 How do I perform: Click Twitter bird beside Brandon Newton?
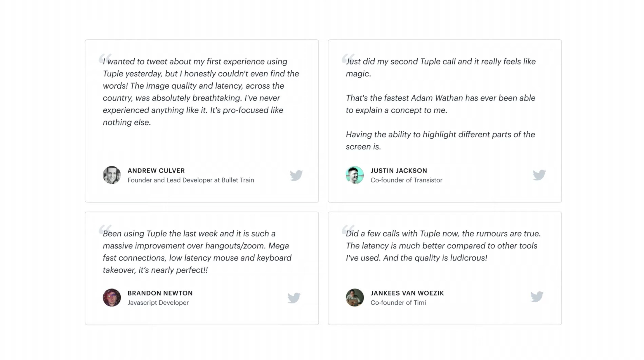[x=294, y=297]
